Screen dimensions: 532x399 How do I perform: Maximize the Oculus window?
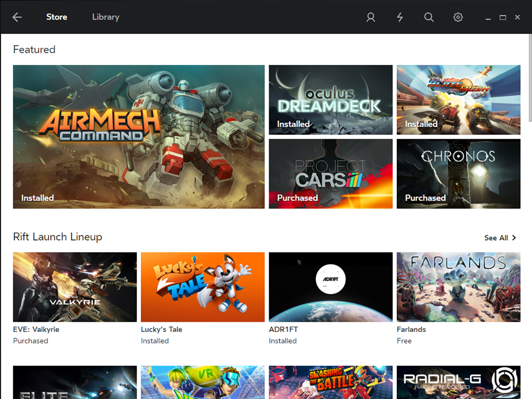503,17
